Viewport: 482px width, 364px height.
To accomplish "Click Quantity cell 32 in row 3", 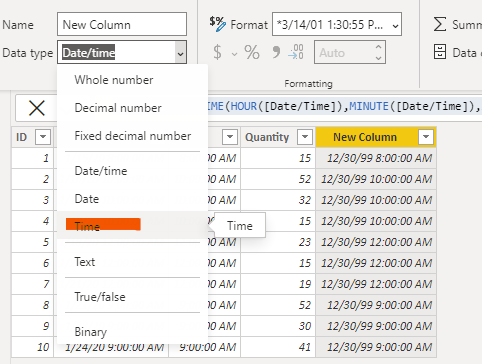I will (x=278, y=200).
